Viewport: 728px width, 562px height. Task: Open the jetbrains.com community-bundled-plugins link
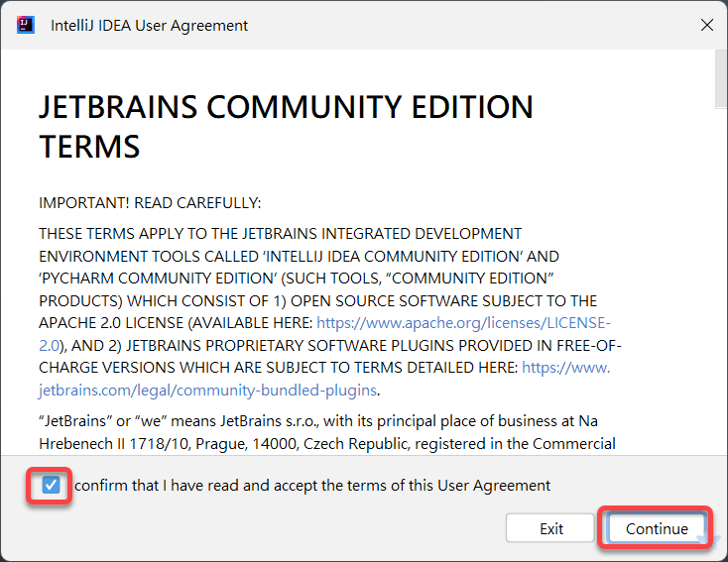pyautogui.click(x=207, y=390)
